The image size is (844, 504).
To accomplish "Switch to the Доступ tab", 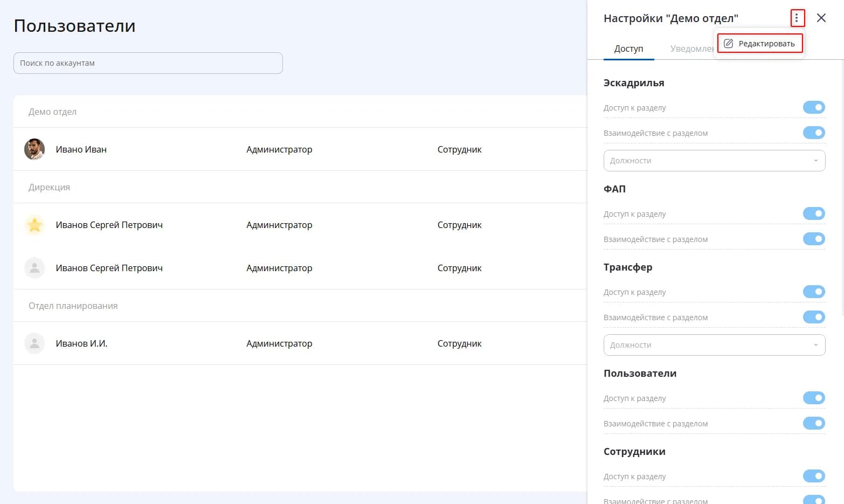I will (628, 49).
